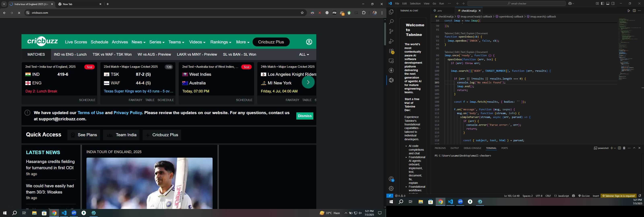The width and height of the screenshot is (644, 217).
Task: Open Cricbuzz user profile icon
Action: coord(309,42)
